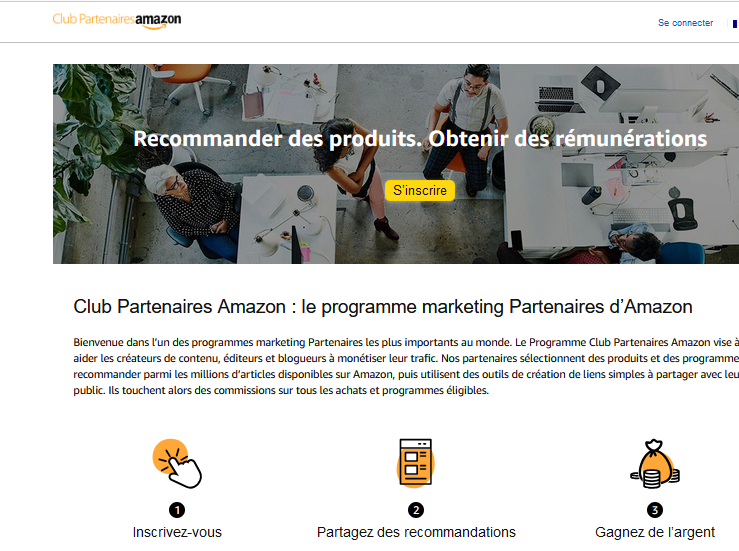Open the country flag selector beside Se connecter
The width and height of the screenshot is (739, 551).
click(x=735, y=24)
